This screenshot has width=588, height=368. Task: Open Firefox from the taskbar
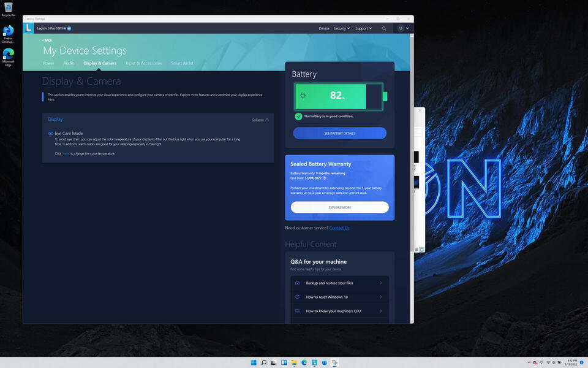tap(325, 362)
